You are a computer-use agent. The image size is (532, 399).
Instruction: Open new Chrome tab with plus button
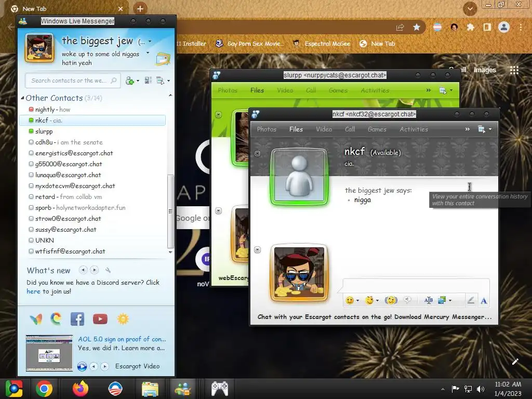pos(140,9)
